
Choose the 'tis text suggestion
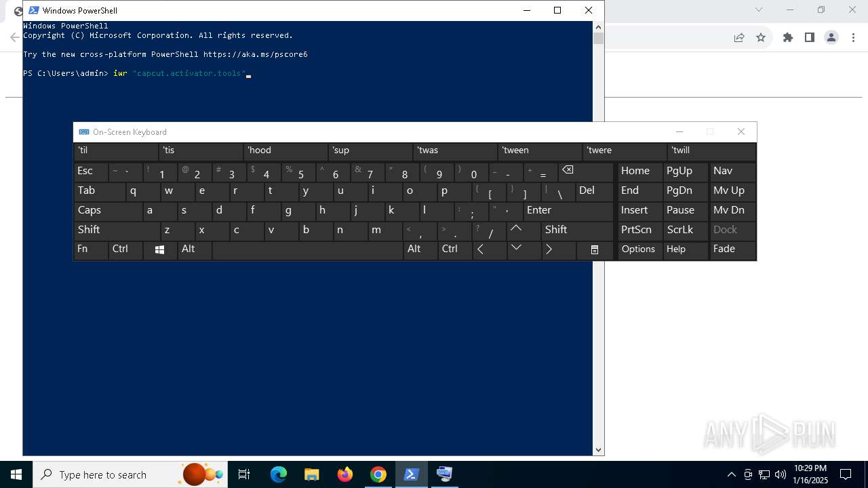tap(201, 151)
